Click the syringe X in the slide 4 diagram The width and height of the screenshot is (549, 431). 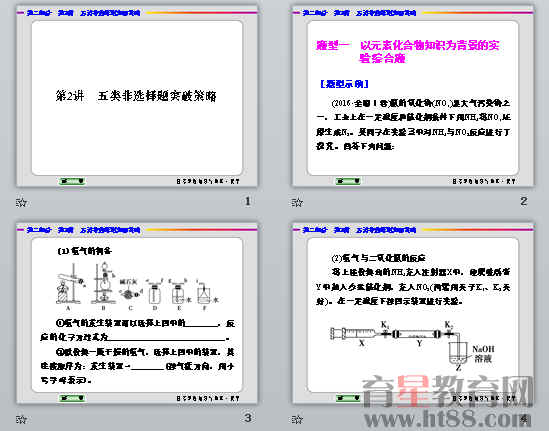coord(355,334)
